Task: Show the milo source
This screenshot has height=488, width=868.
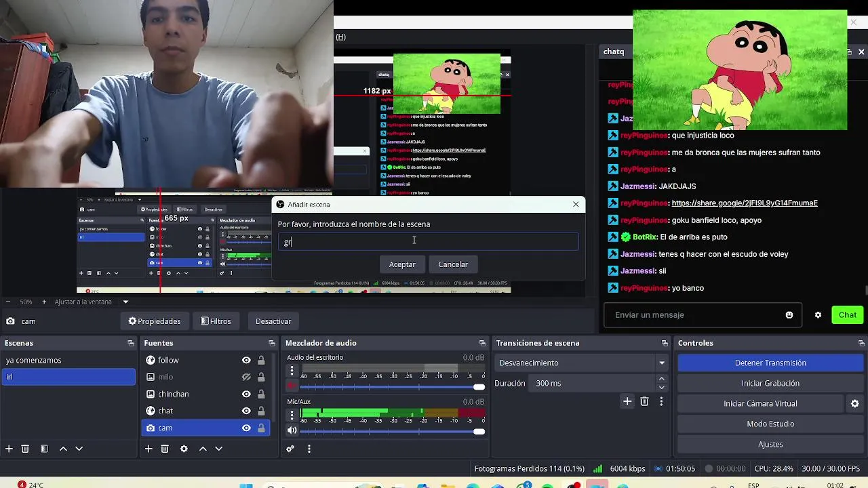Action: [246, 378]
